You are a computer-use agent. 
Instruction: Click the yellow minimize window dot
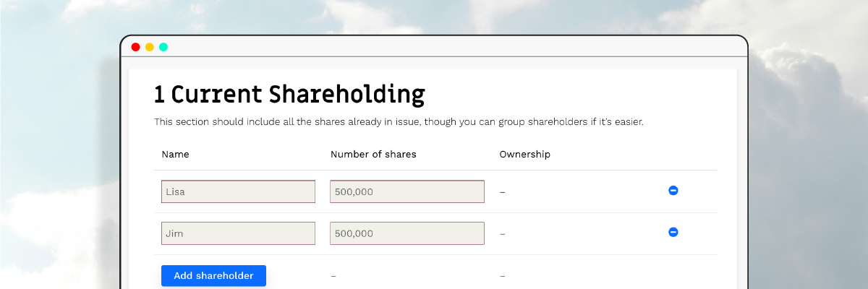[150, 47]
